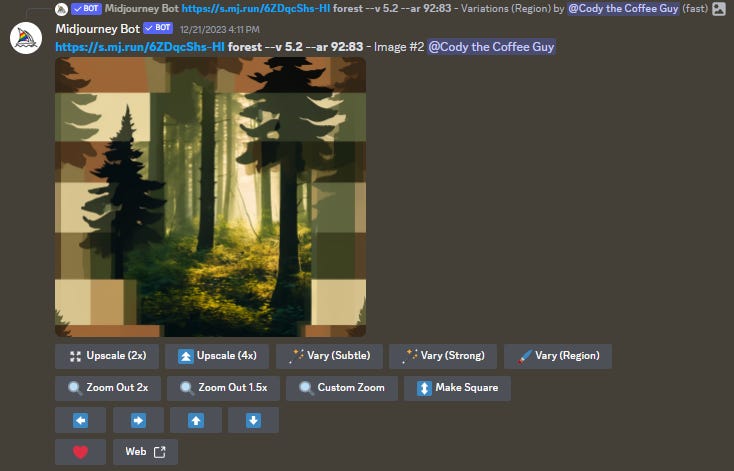Open the s.mj.run link in message
The image size is (734, 471).
pyautogui.click(x=140, y=47)
